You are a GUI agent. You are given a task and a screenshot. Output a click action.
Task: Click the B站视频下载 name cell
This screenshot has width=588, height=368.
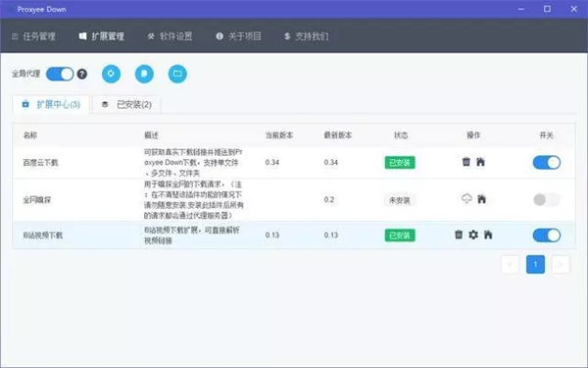coord(43,236)
